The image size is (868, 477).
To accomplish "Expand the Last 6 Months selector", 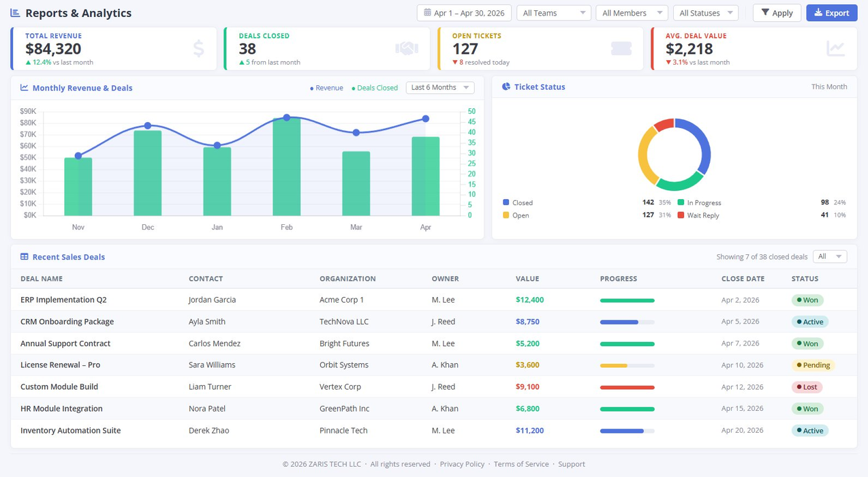I will 440,87.
